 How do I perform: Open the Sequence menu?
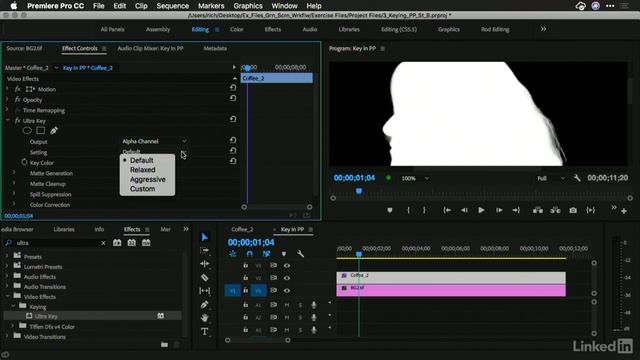tap(173, 6)
